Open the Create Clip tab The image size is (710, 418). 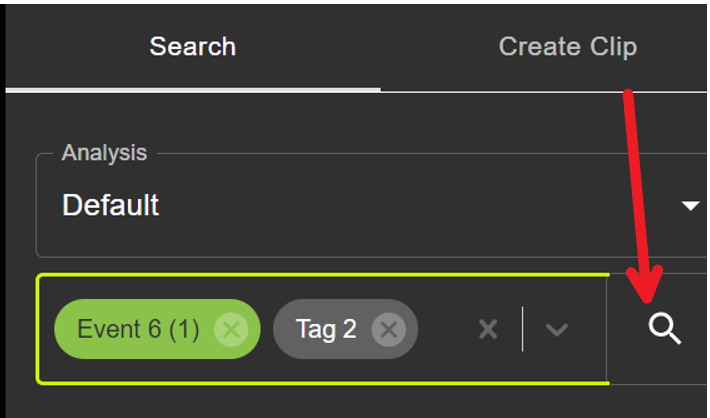568,47
